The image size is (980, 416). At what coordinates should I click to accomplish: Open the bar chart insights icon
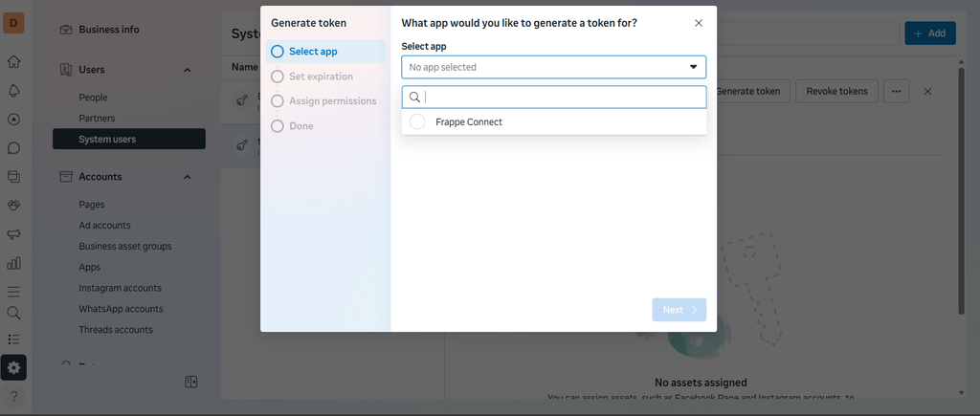13,263
